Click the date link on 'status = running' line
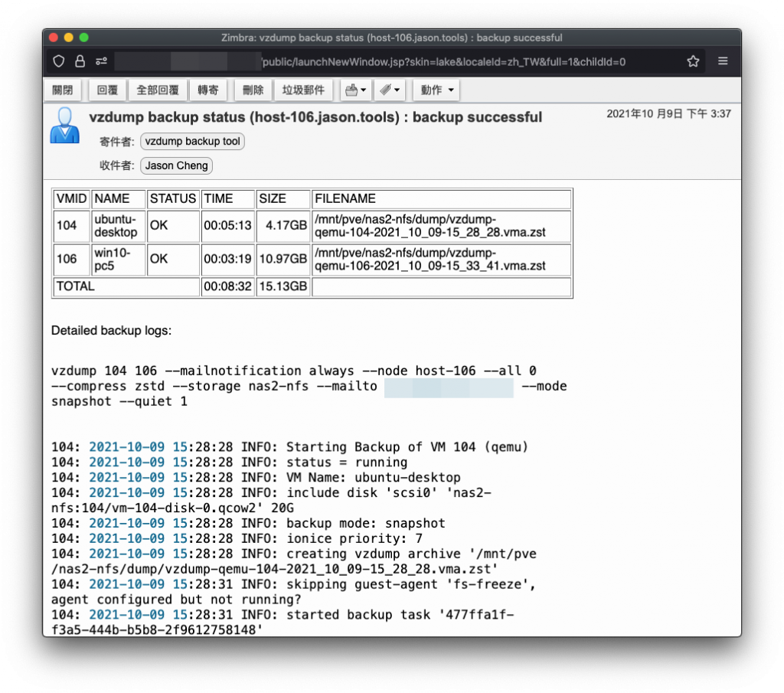784x693 pixels. [138, 463]
